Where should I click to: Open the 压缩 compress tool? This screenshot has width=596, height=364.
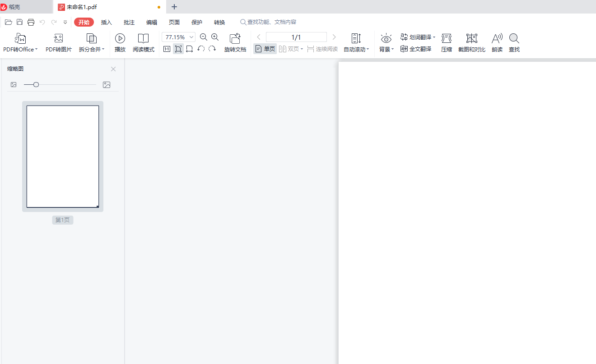tap(446, 43)
